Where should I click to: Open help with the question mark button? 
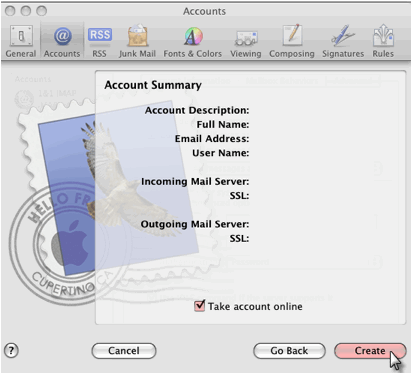click(x=11, y=350)
